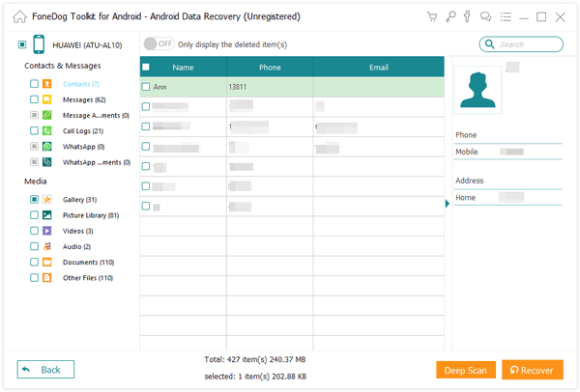Screen dimensions: 580x392
Task: Select the Ann contact name
Action: pos(159,87)
